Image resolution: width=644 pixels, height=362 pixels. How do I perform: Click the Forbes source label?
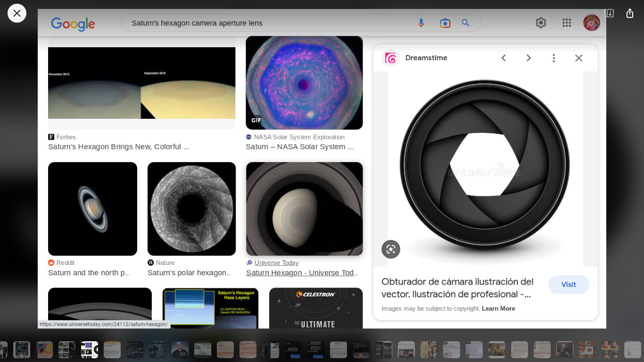pos(66,137)
